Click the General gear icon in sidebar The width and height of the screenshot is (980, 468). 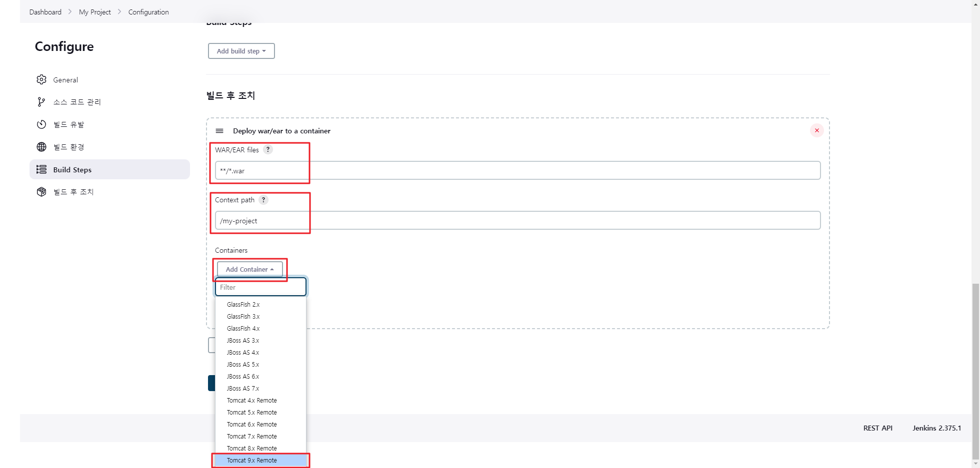coord(41,80)
